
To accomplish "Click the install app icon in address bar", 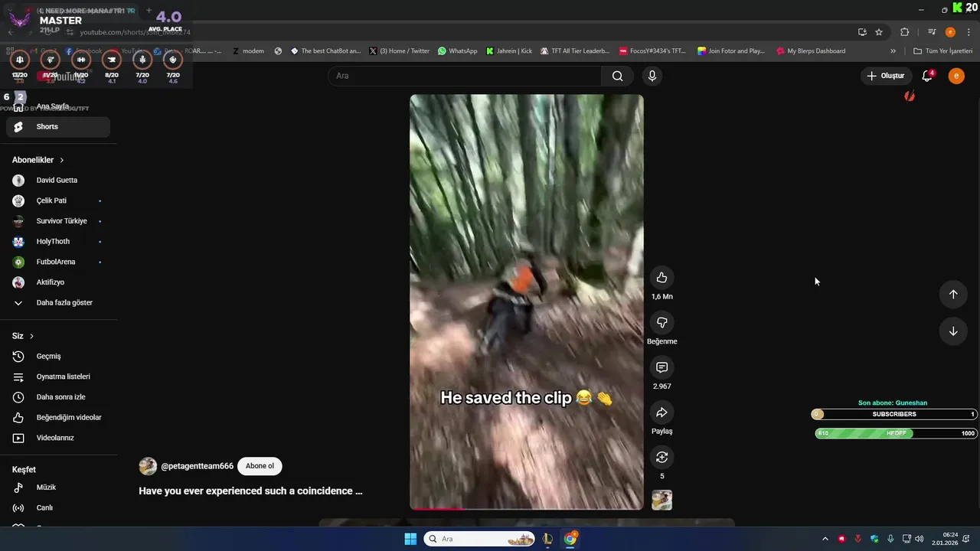I will coord(862,32).
